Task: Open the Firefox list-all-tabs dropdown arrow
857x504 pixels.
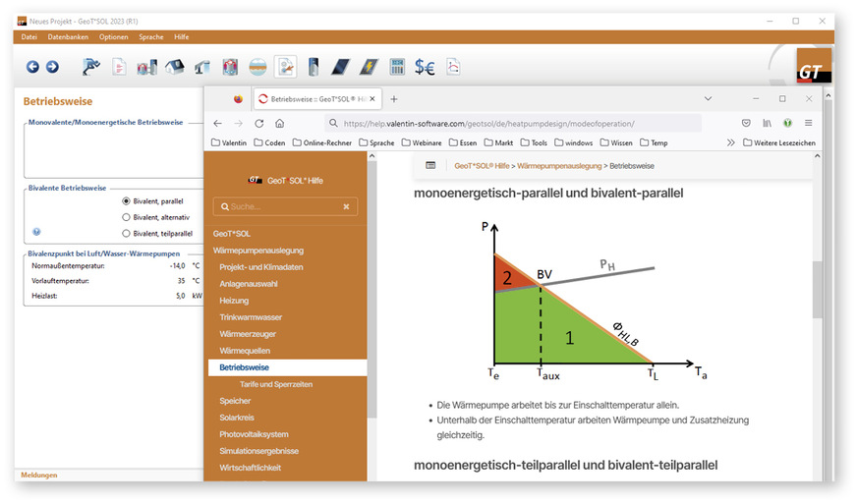Action: [x=707, y=99]
